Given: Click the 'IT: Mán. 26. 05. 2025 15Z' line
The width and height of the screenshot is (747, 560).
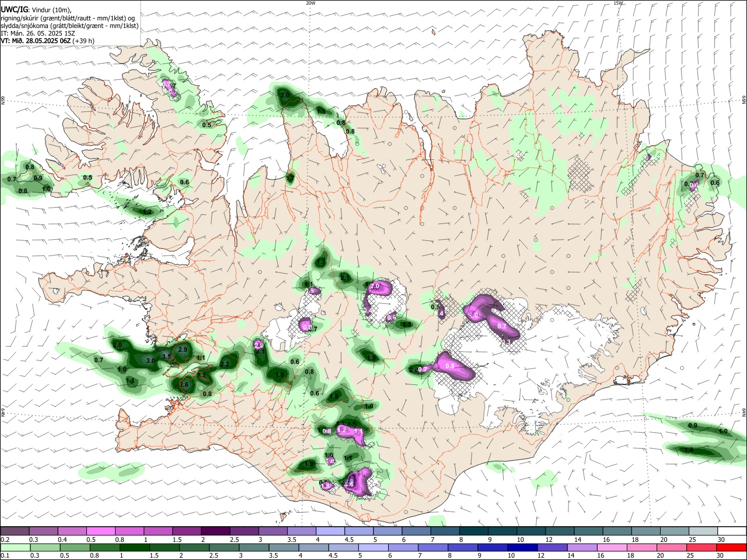Looking at the screenshot, I should pos(38,33).
